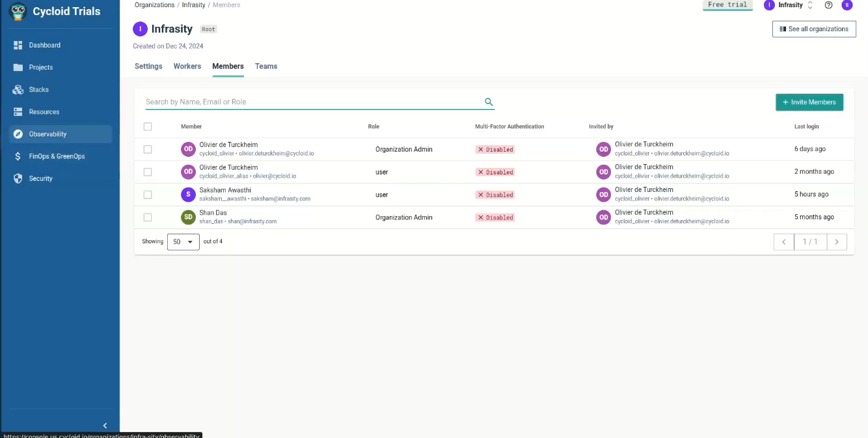Click the Members breadcrumb
The height and width of the screenshot is (438, 868).
click(x=226, y=5)
